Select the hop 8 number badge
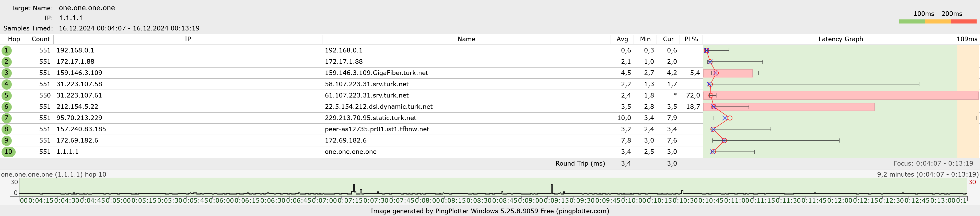Viewport: 980px width, 216px height. [x=6, y=129]
